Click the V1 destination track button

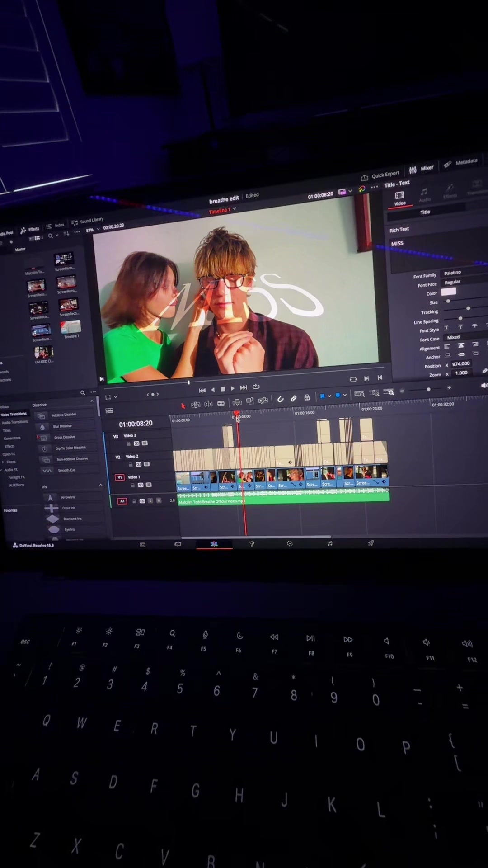(120, 477)
